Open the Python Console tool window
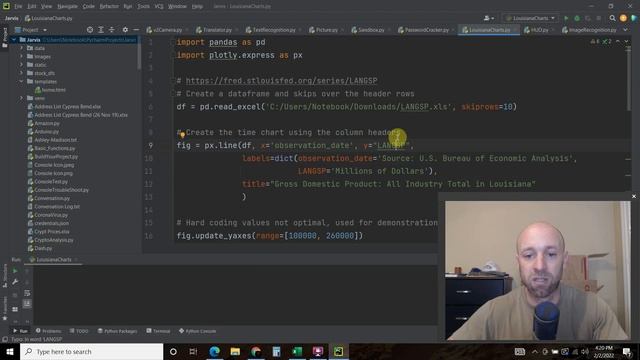This screenshot has width=640, height=360. tap(197, 331)
